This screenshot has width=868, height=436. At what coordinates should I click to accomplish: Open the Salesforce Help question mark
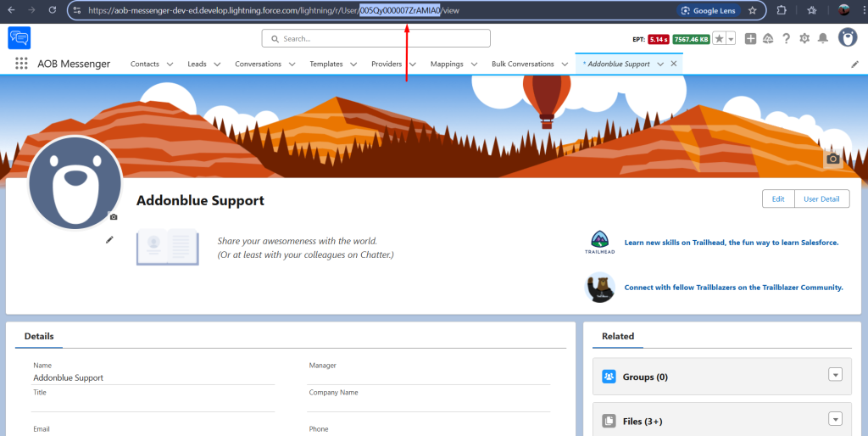coord(786,38)
